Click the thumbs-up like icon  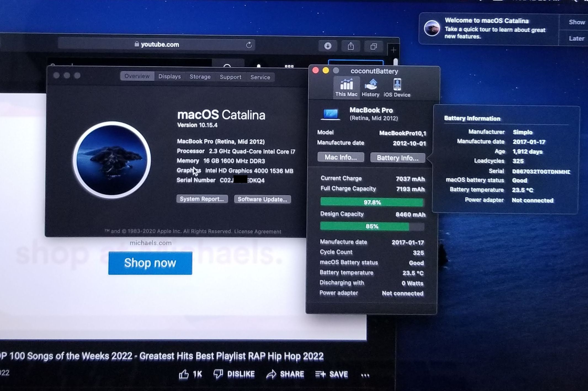(x=184, y=374)
